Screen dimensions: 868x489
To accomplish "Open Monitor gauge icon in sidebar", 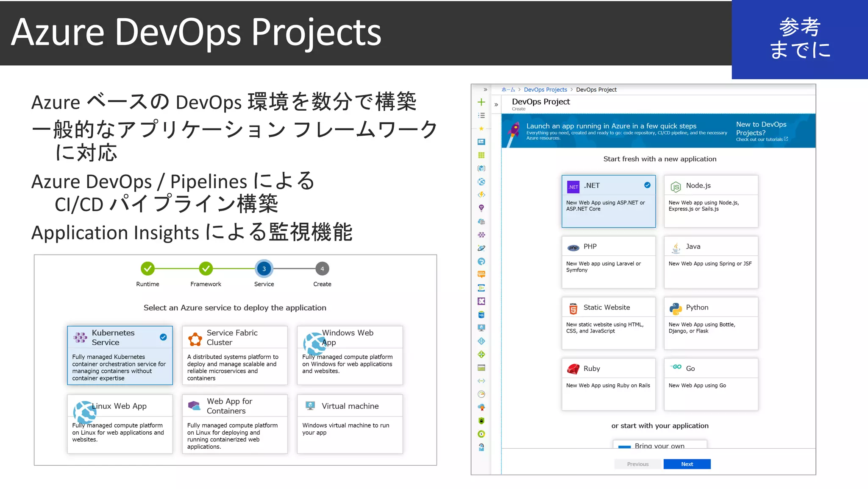I will coord(481,394).
